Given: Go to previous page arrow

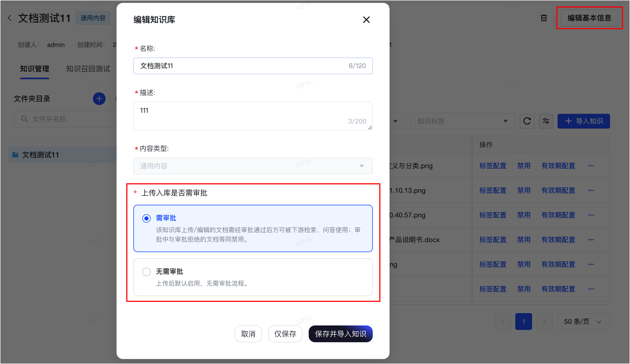Looking at the screenshot, I should [x=502, y=322].
